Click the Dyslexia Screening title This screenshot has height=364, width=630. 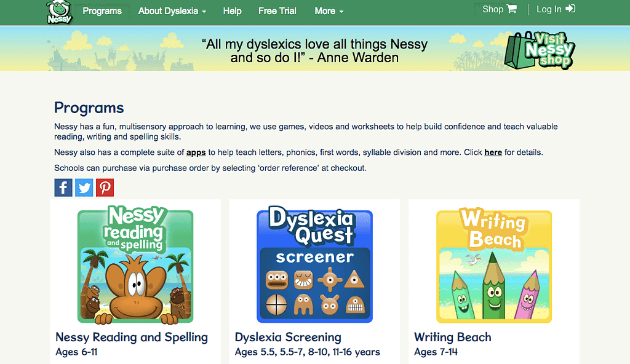[288, 337]
